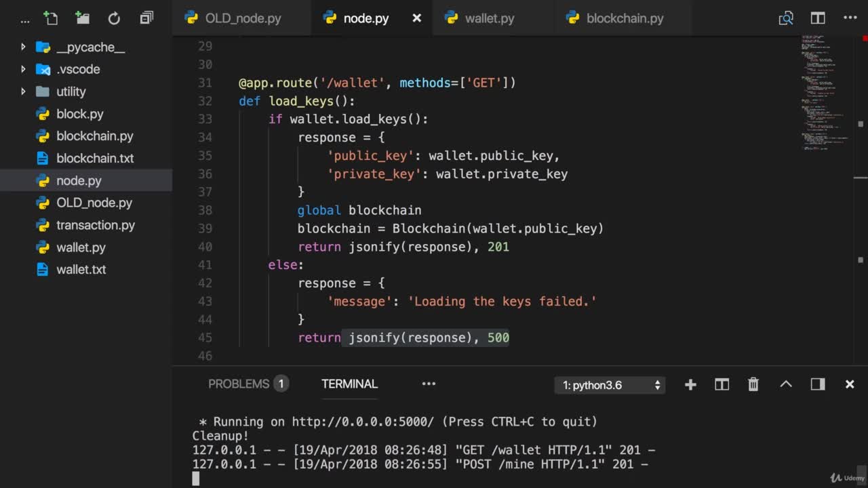Image resolution: width=868 pixels, height=488 pixels.
Task: Click the text file icon beside wallet.txt
Action: point(43,270)
